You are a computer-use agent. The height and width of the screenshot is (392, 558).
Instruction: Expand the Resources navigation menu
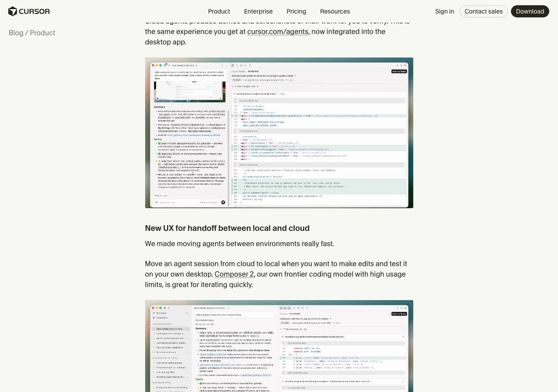pyautogui.click(x=335, y=11)
